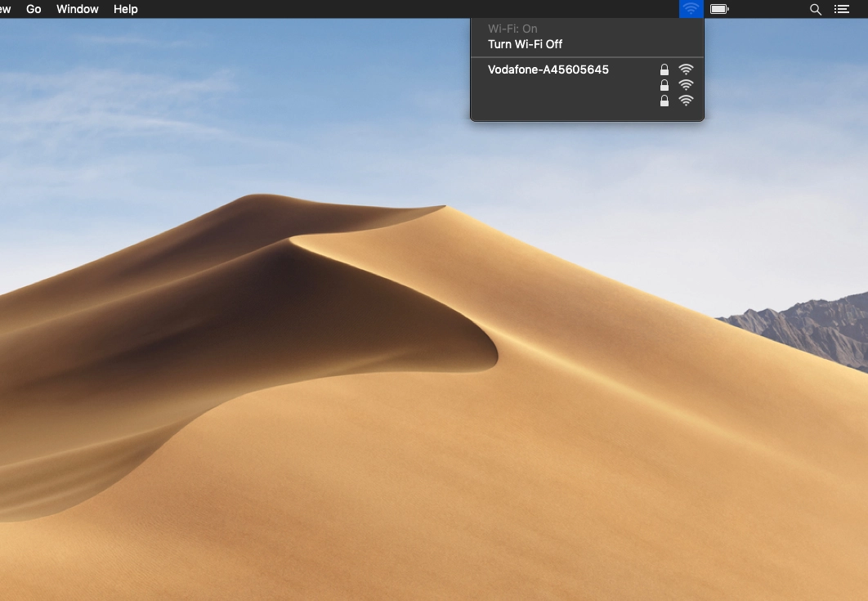Open Notification Center list icon

841,9
